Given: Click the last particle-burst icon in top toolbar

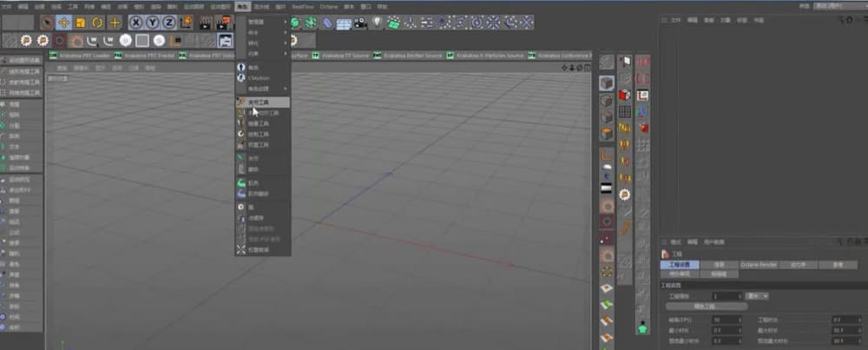Looking at the screenshot, I should pos(527,23).
